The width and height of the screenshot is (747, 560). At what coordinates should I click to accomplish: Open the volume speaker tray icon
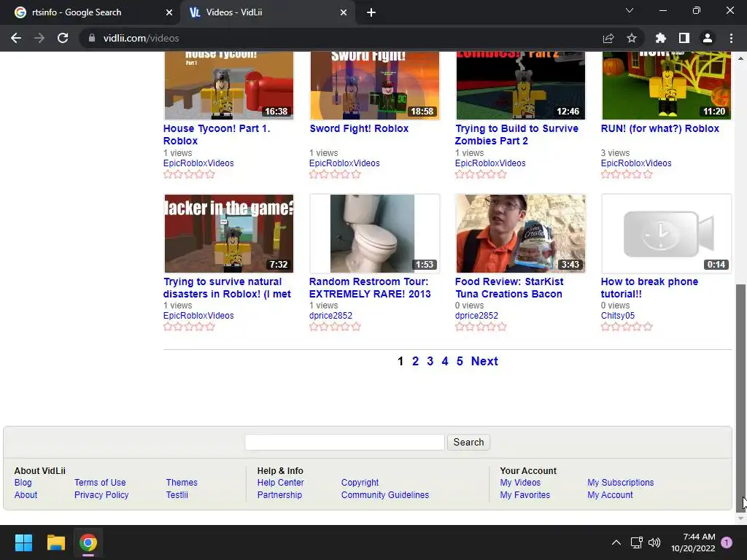654,542
